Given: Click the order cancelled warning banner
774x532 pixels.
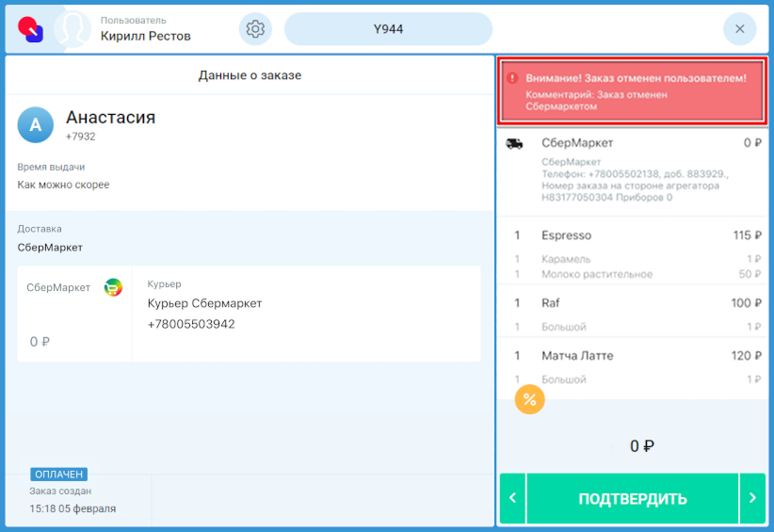Looking at the screenshot, I should [x=633, y=90].
